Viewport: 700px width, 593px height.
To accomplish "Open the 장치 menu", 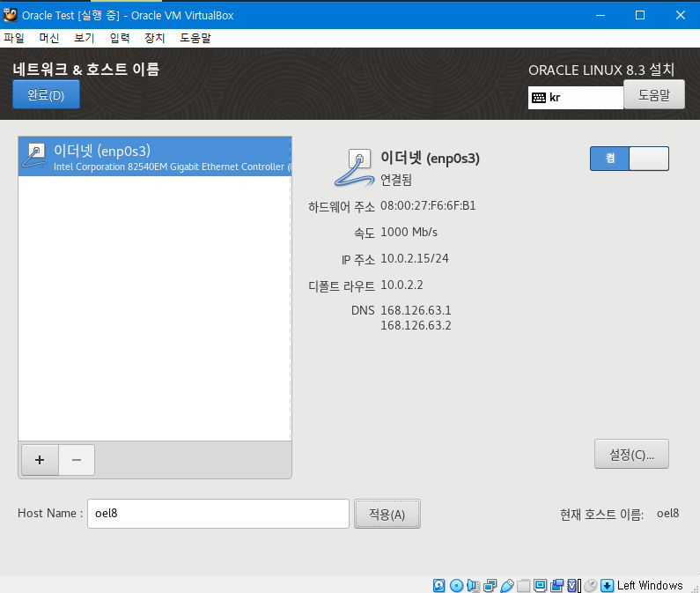I will 155,38.
